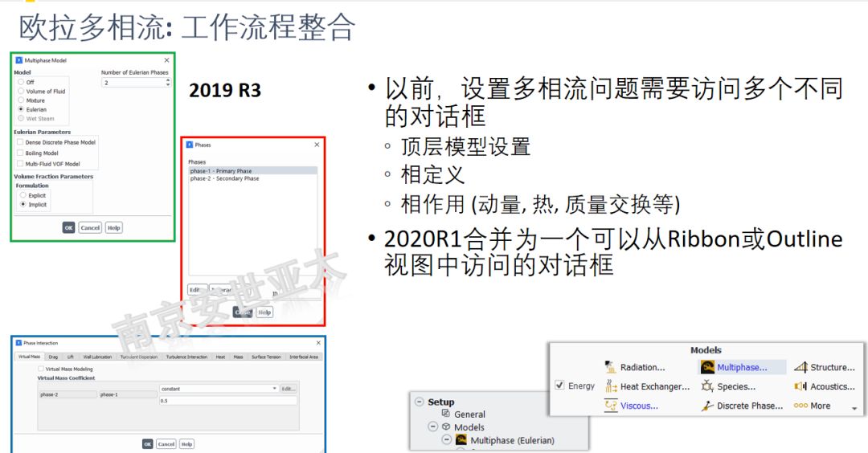Click OK in Multiphase Model dialog
868x453 pixels.
68,227
